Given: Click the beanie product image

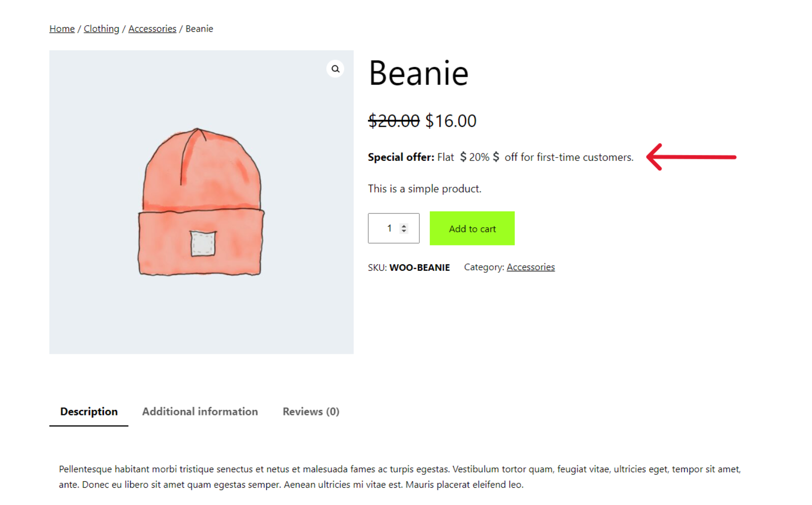Looking at the screenshot, I should [x=201, y=201].
